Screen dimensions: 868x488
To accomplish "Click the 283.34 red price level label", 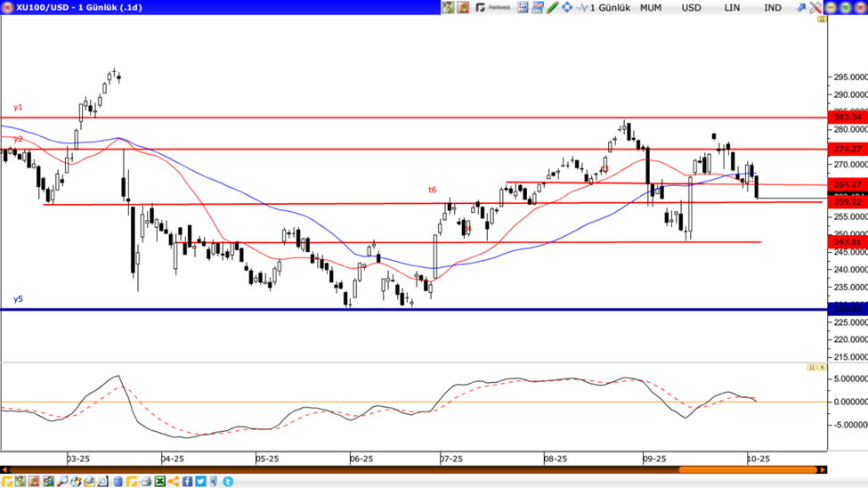I will (847, 118).
